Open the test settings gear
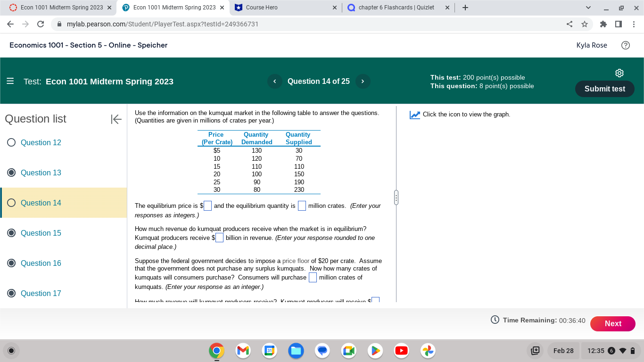The height and width of the screenshot is (362, 644). [x=619, y=73]
